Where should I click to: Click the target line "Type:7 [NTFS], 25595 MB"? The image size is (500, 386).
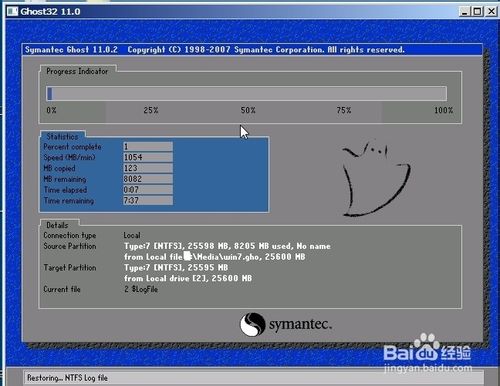(x=176, y=268)
